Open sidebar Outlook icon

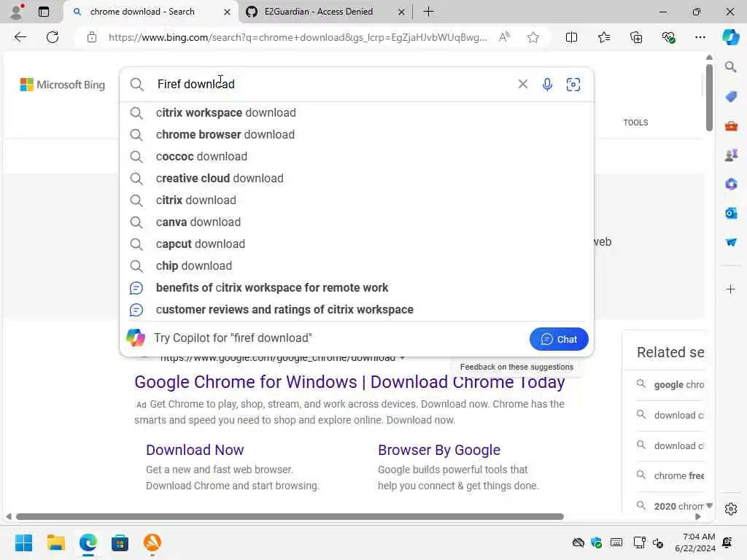point(731,214)
